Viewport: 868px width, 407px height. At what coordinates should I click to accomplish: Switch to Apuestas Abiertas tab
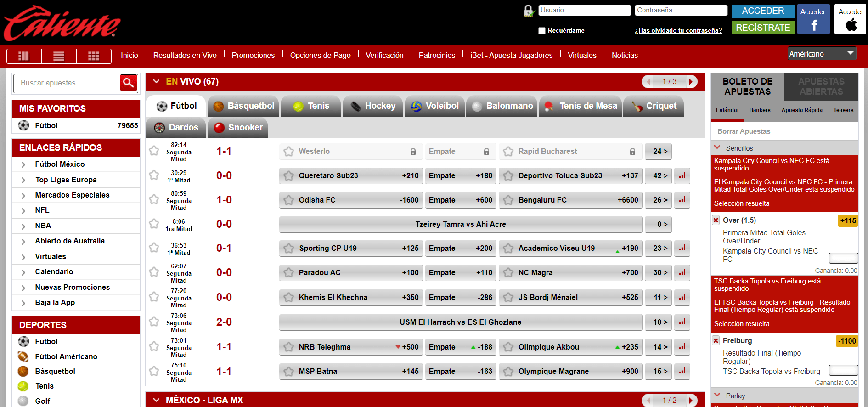click(x=821, y=86)
